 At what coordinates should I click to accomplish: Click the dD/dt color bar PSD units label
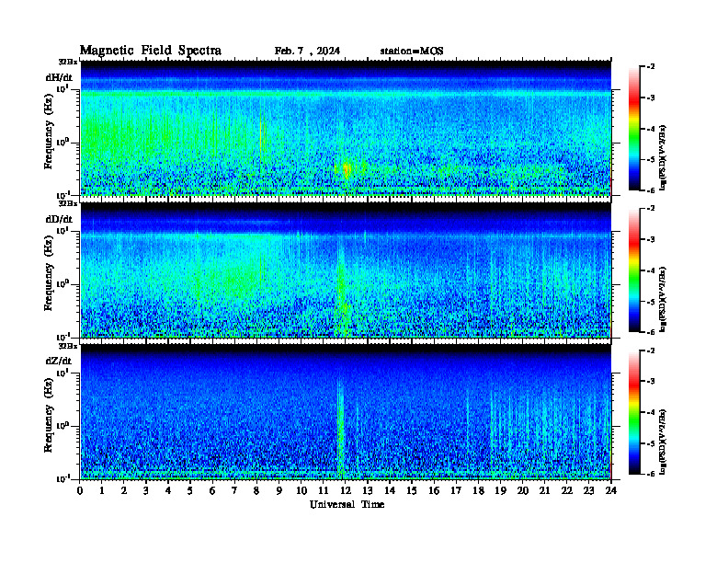coord(663,299)
